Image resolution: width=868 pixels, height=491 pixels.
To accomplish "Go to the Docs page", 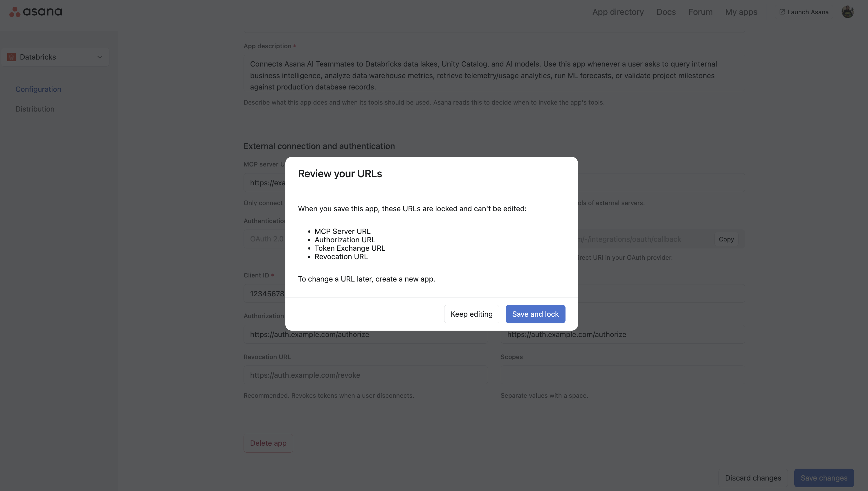I will pos(666,12).
